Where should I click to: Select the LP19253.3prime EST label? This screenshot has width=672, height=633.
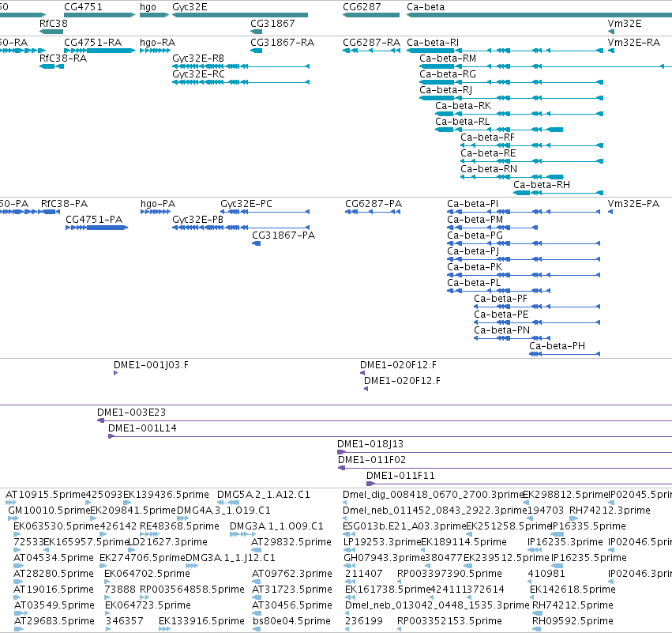pyautogui.click(x=382, y=542)
